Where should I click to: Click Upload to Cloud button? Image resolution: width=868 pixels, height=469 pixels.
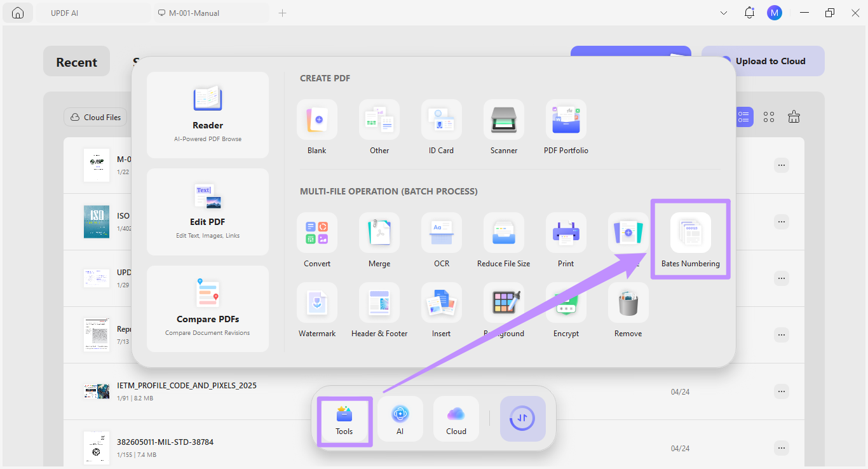(763, 61)
